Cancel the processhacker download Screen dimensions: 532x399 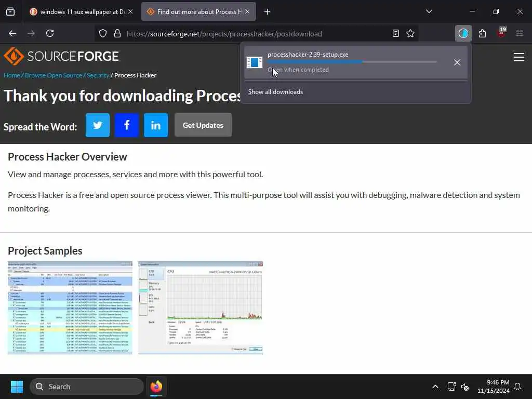pos(457,62)
